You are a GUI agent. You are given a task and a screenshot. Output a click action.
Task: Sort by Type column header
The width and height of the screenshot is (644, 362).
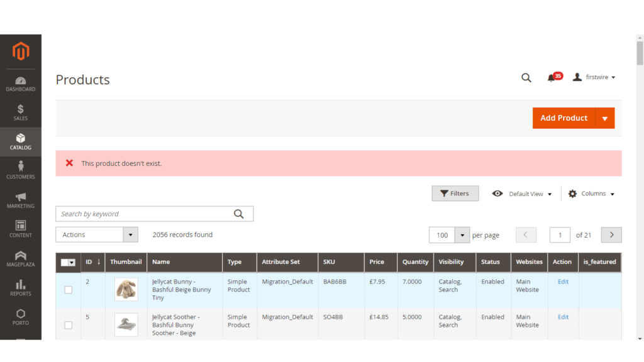click(x=240, y=262)
